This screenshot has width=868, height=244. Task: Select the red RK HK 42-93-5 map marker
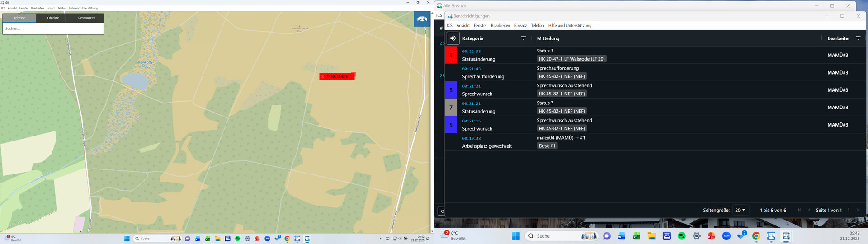click(x=337, y=76)
